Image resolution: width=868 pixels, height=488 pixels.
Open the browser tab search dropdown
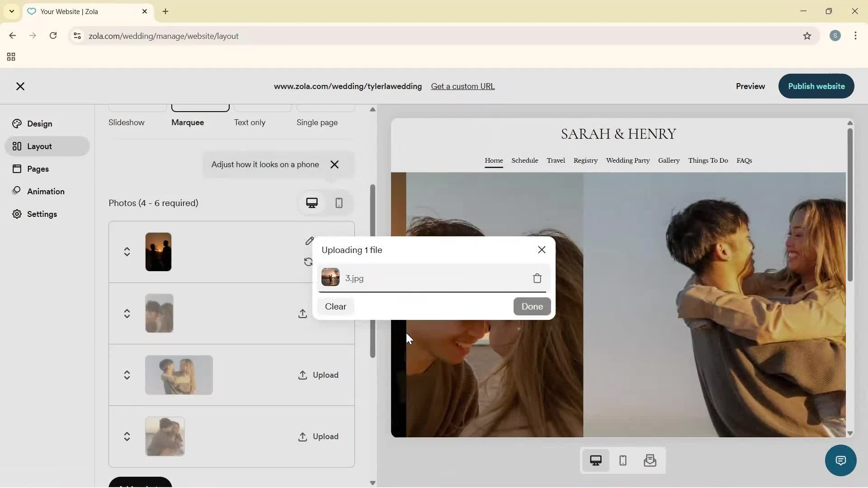click(x=11, y=11)
